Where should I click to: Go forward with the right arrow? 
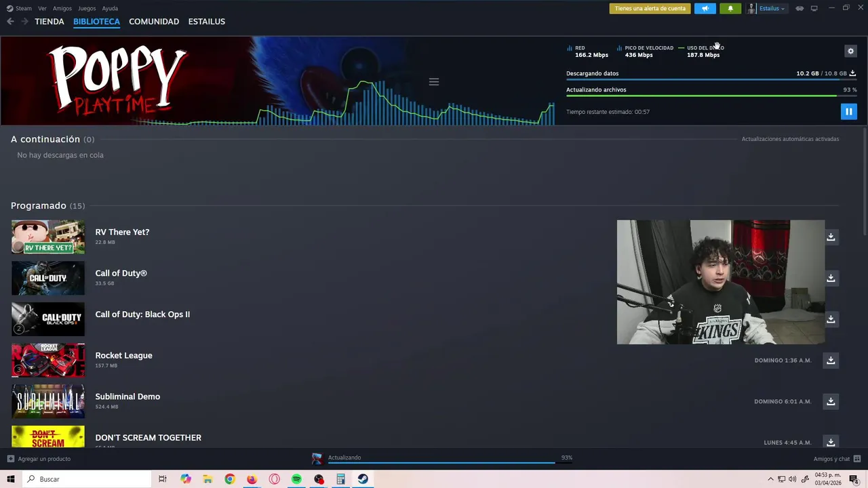click(24, 22)
